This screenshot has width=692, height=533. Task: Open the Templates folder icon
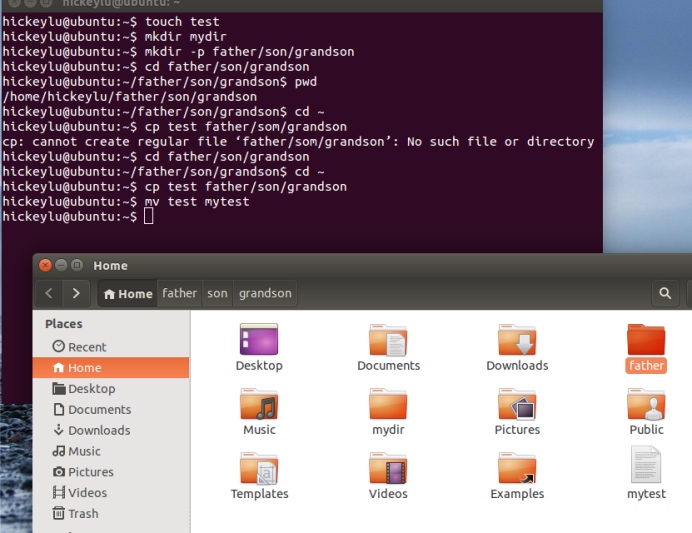coord(259,469)
